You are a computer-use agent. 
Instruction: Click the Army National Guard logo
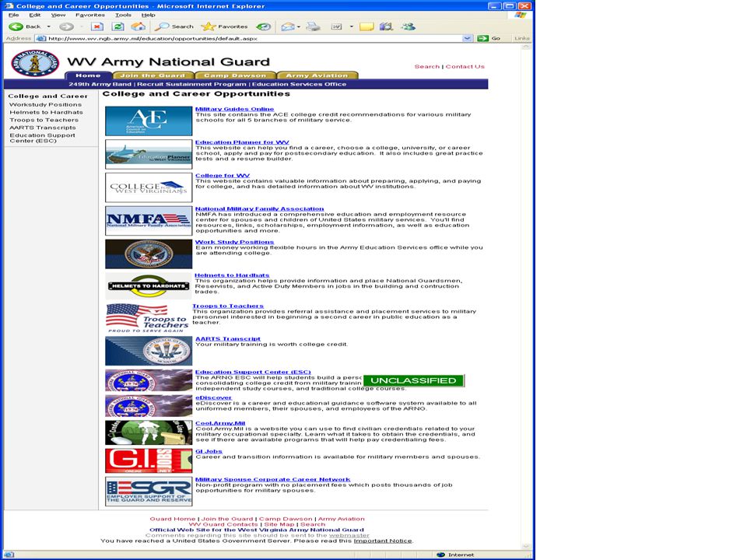35,62
